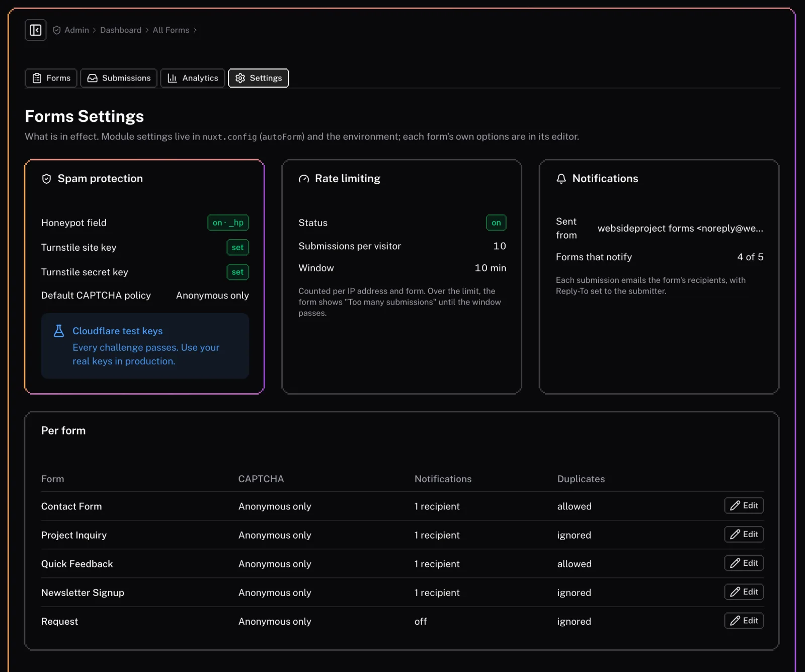Edit the Contact Form settings
The image size is (805, 672).
pyautogui.click(x=744, y=505)
